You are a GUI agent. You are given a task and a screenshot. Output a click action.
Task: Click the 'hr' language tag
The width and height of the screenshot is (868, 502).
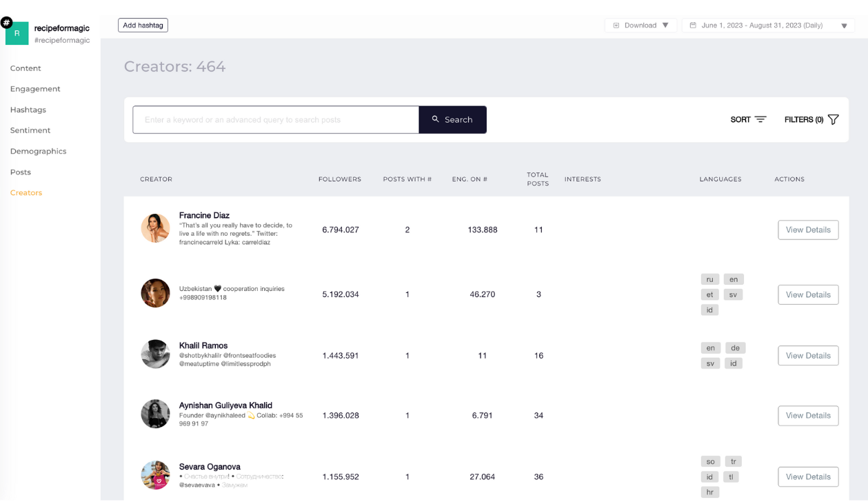click(710, 492)
